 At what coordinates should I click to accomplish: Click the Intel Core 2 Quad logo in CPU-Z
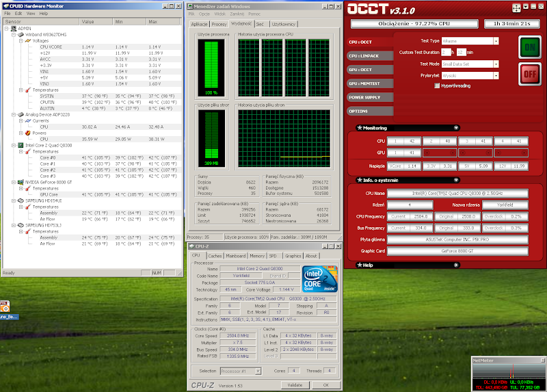point(320,279)
